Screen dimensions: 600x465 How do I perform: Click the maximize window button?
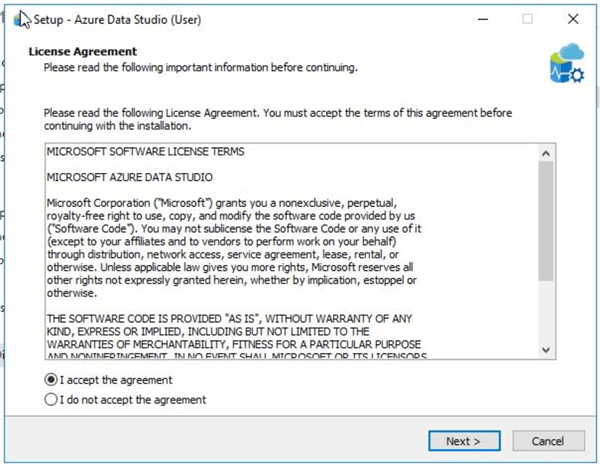pyautogui.click(x=527, y=19)
